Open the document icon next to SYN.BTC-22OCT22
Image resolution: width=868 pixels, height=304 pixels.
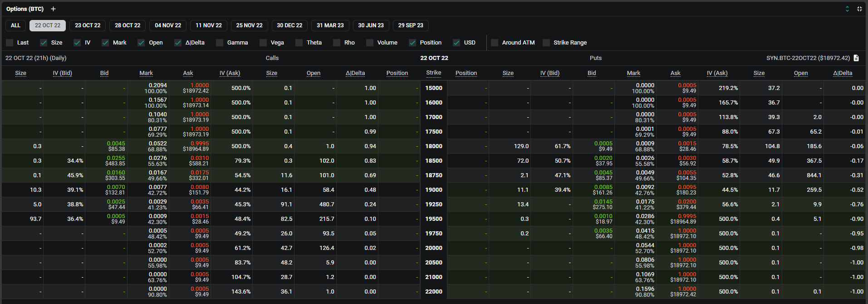coord(856,58)
